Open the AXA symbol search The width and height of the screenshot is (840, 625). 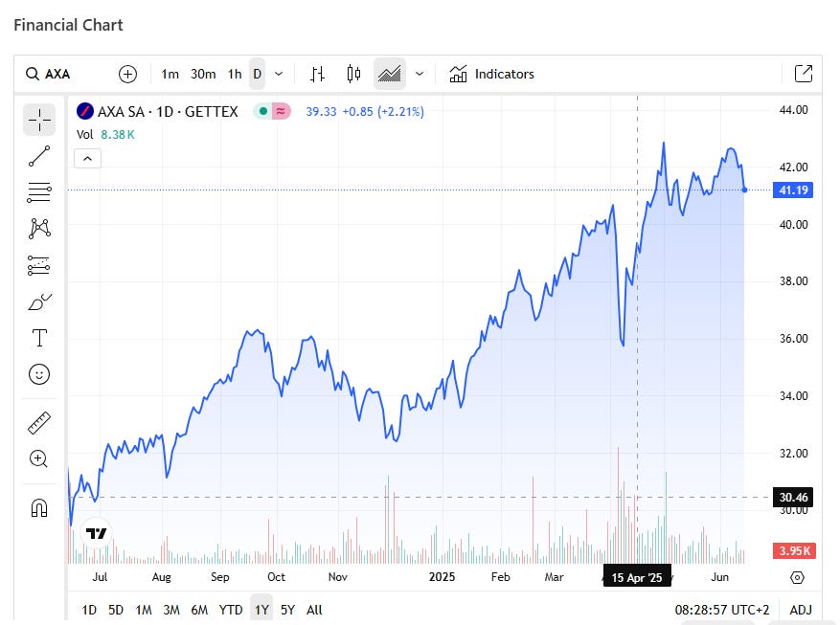click(x=48, y=74)
